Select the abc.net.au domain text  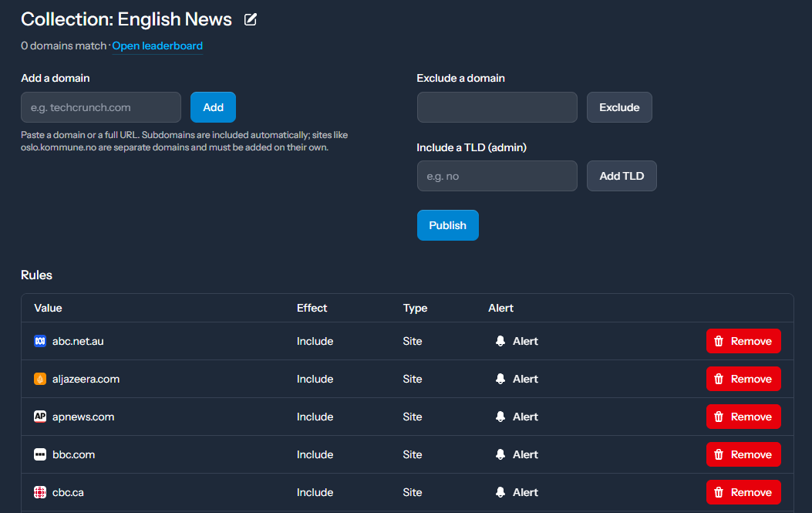(78, 341)
